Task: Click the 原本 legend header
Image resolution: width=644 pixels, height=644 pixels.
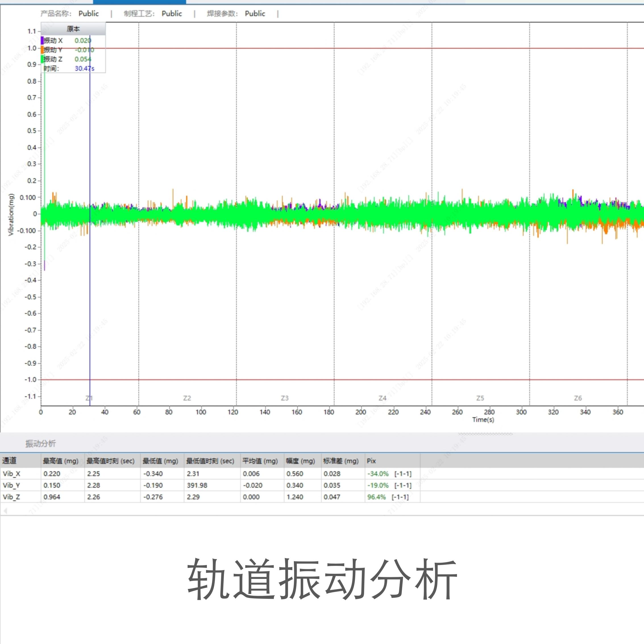Action: (x=73, y=29)
